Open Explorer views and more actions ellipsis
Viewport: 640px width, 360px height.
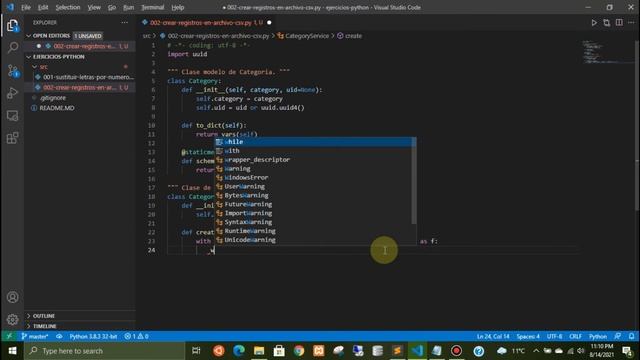(x=124, y=22)
